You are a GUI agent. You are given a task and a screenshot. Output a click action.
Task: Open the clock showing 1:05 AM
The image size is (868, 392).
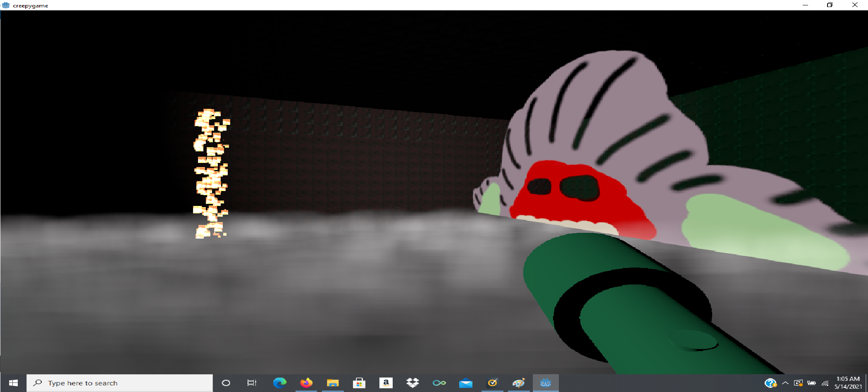coord(848,383)
